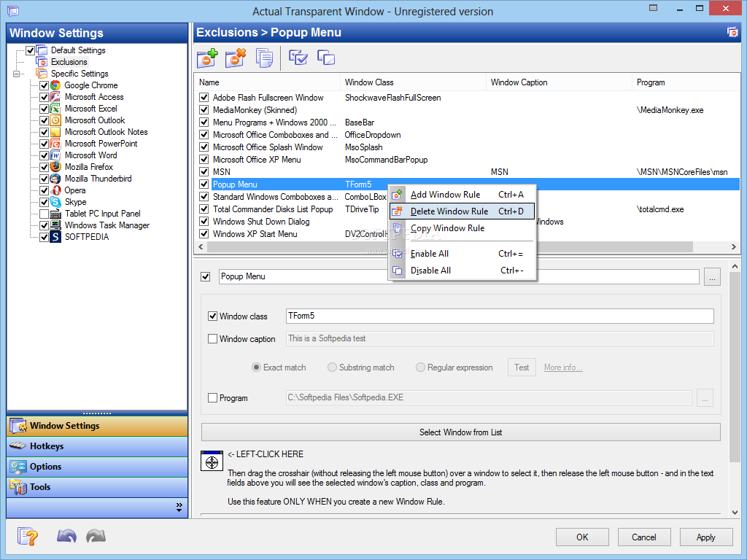
Task: Toggle the Window class checkbox
Action: [x=212, y=316]
